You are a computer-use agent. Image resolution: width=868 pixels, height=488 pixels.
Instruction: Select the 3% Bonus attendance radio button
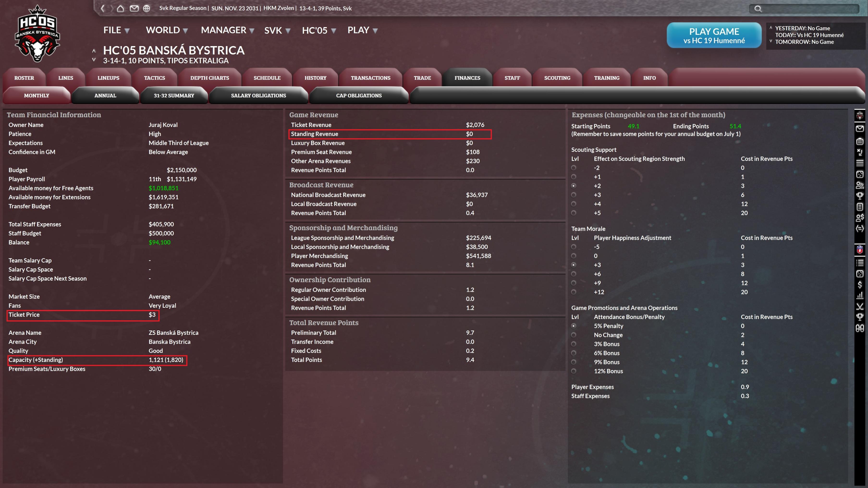coord(574,344)
